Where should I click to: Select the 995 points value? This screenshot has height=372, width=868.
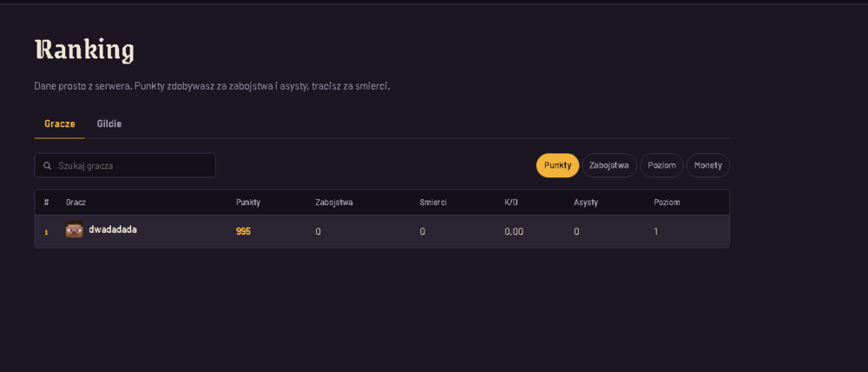tap(244, 231)
